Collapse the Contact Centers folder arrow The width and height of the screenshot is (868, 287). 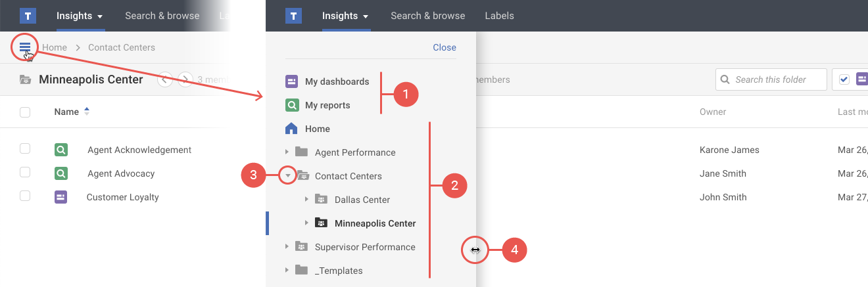pyautogui.click(x=287, y=176)
